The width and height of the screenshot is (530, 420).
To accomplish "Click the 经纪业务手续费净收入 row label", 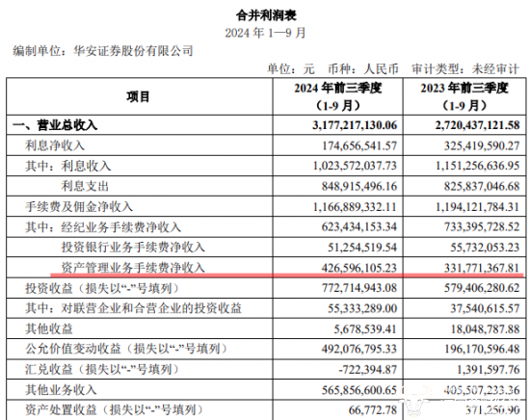I will 121,226.
